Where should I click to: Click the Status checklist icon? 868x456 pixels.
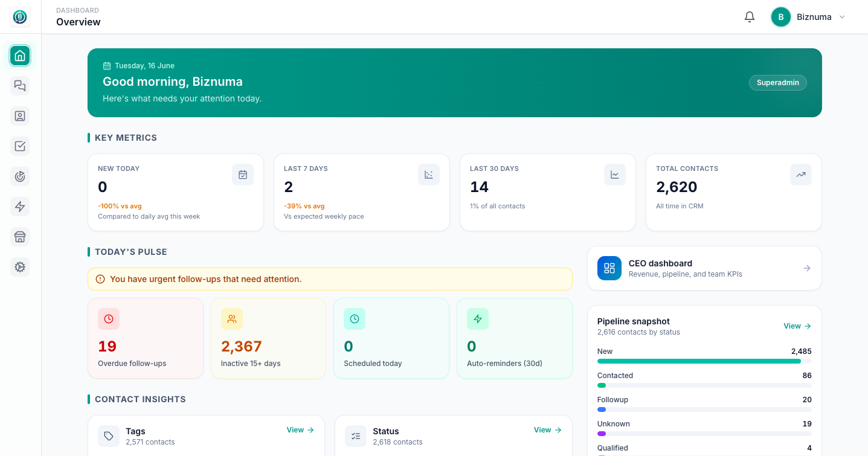click(356, 436)
